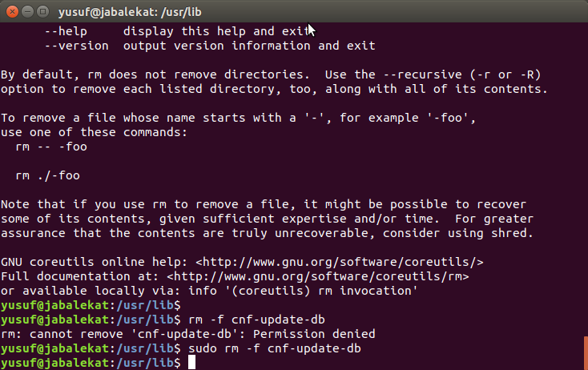588x370 pixels.
Task: Maximize the terminal window
Action: tap(42, 12)
